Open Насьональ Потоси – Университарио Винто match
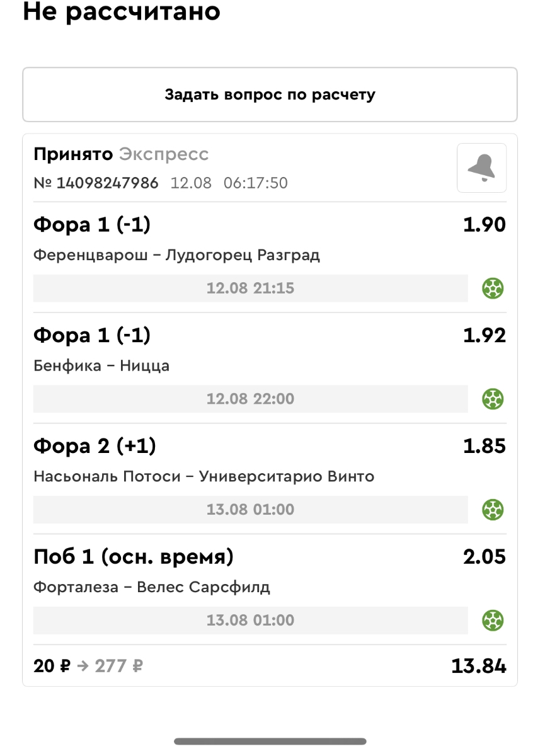Image resolution: width=540 pixels, height=756 pixels. (204, 476)
